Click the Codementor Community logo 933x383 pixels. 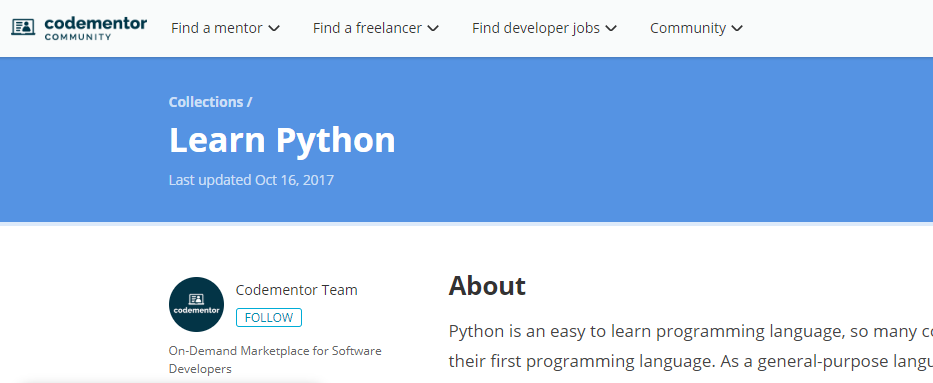pyautogui.click(x=79, y=28)
